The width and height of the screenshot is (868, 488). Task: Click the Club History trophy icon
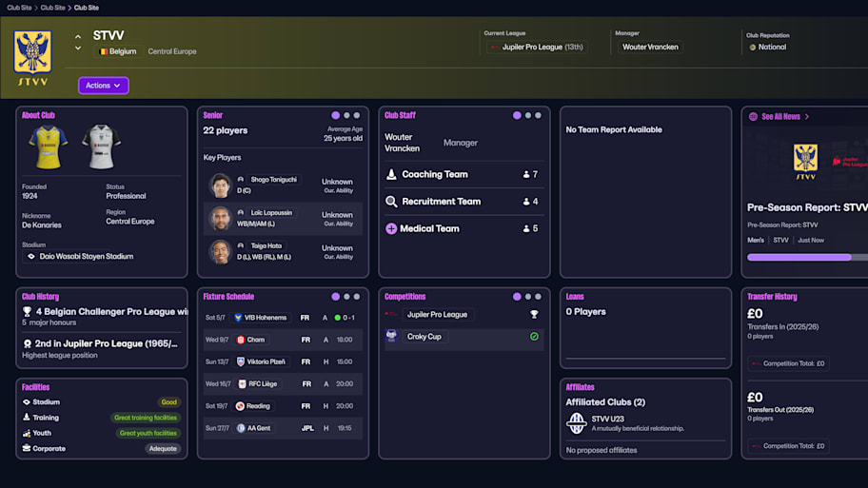[x=27, y=311]
